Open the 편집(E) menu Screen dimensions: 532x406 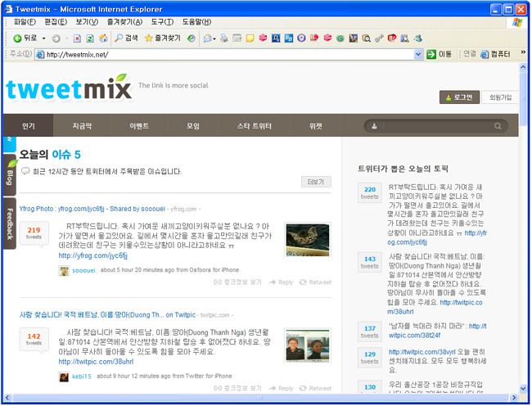pos(56,22)
